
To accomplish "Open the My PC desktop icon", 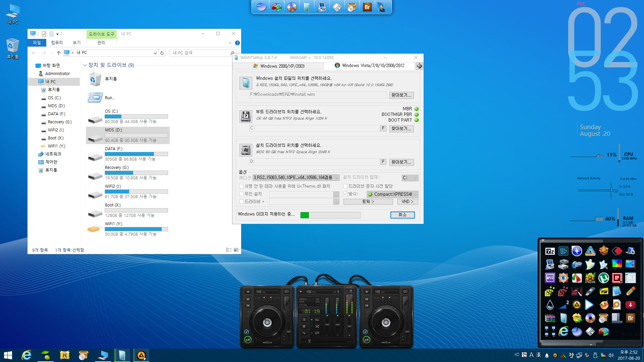I will click(13, 14).
